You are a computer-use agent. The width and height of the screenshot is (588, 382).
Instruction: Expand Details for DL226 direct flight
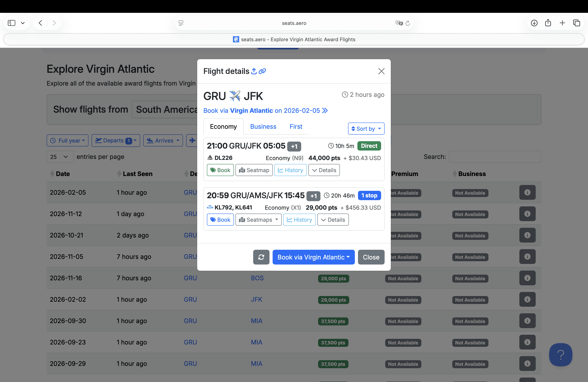pyautogui.click(x=324, y=170)
